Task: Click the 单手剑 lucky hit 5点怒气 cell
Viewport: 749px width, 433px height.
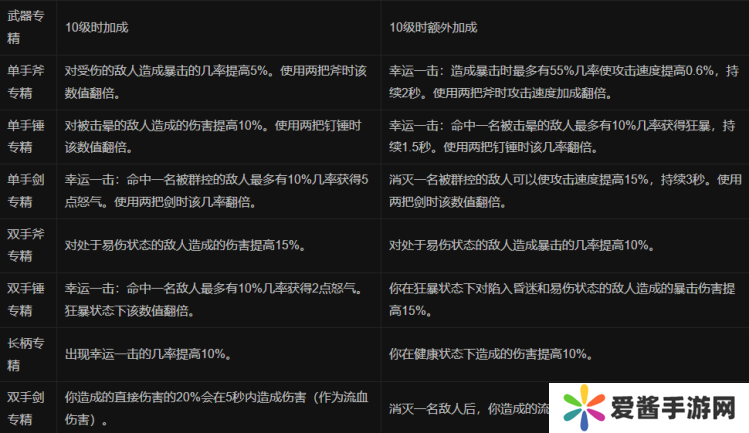Action: tap(217, 190)
